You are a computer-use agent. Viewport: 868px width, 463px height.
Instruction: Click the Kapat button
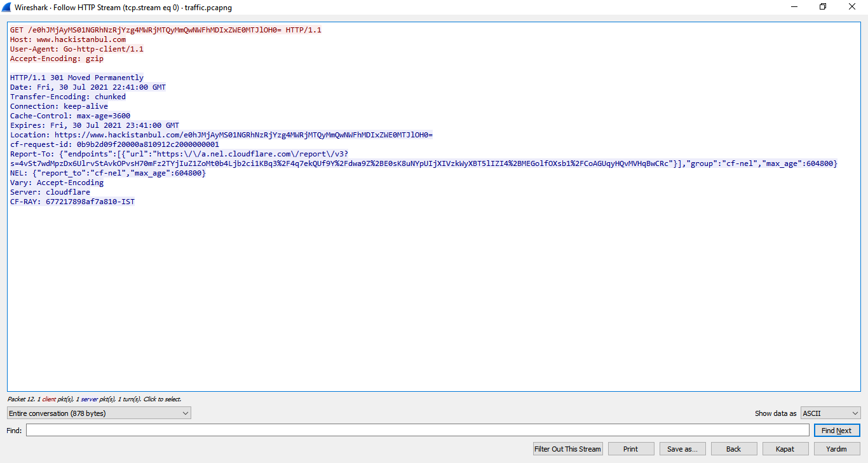click(x=785, y=449)
